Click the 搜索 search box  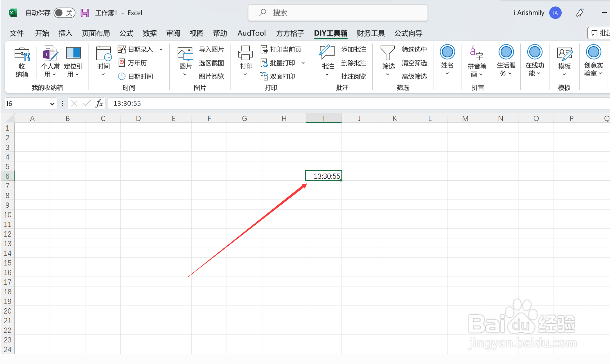(338, 13)
